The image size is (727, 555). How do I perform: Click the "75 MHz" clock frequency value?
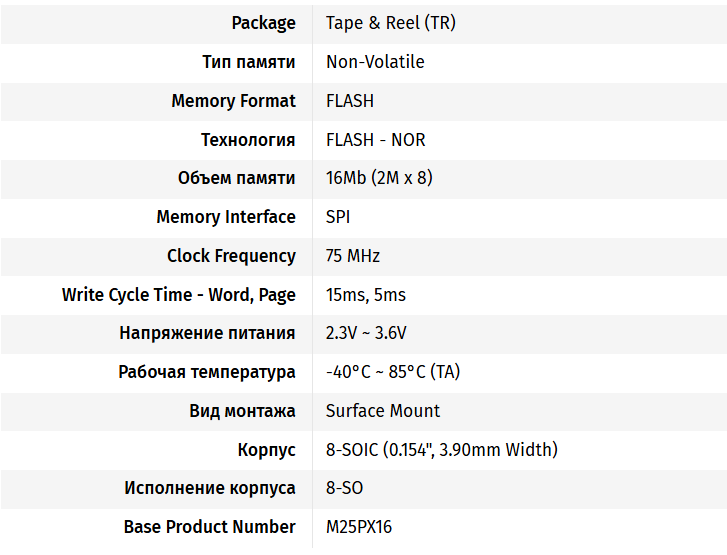tap(353, 256)
